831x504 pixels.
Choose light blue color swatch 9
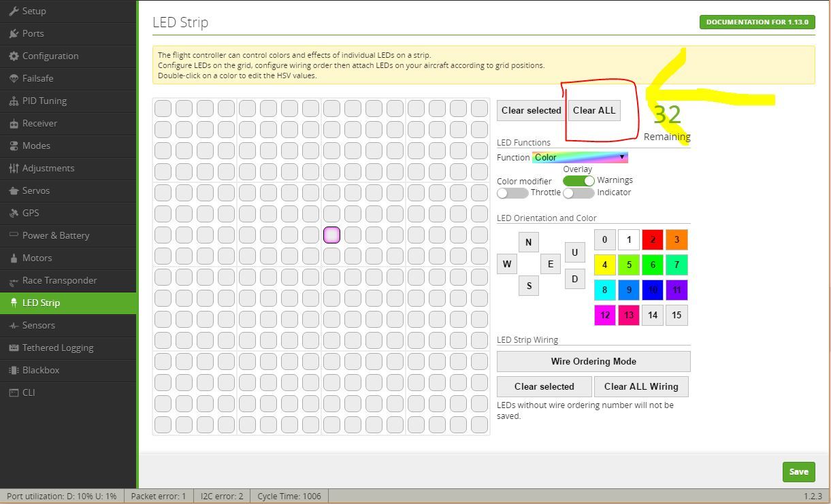pyautogui.click(x=629, y=290)
